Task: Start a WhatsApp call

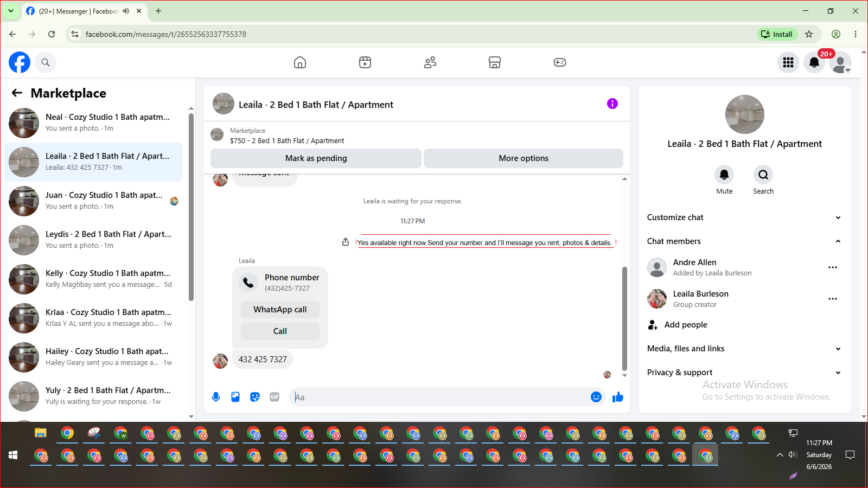Action: click(280, 310)
